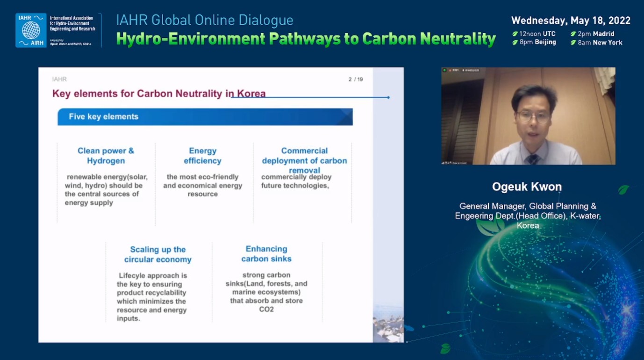644x360 pixels.
Task: Click the speaker's webcam video thumbnail
Action: point(528,116)
